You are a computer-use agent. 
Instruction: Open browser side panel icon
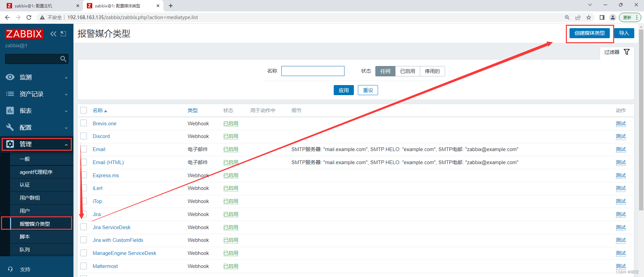click(602, 17)
